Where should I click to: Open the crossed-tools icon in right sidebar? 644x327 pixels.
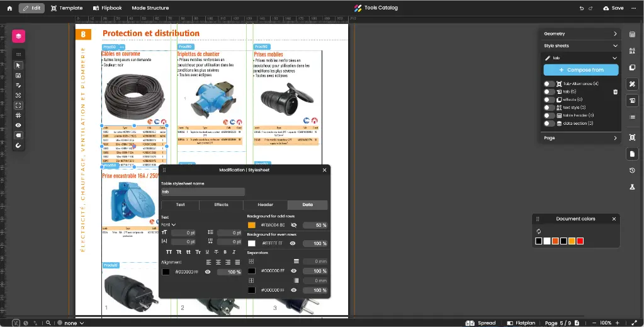pyautogui.click(x=632, y=84)
